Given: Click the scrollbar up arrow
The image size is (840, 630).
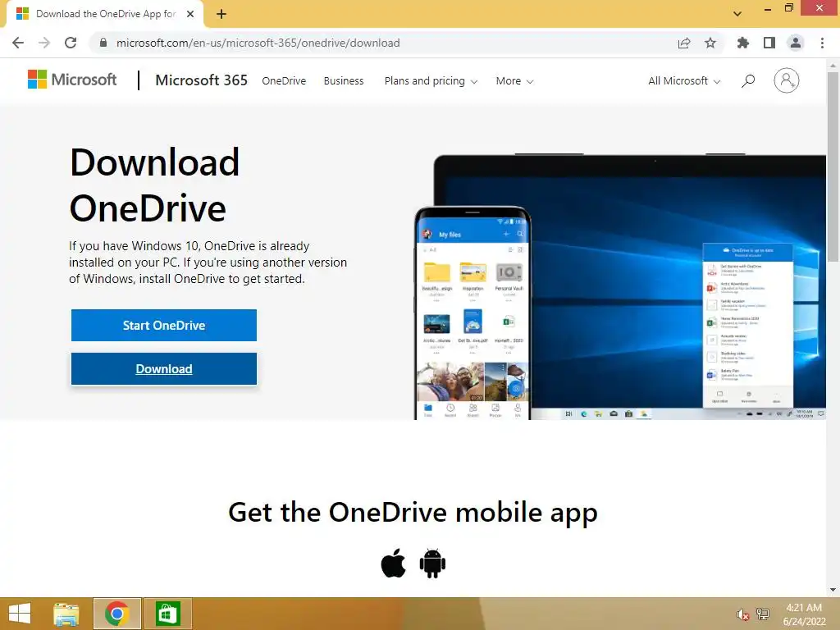Looking at the screenshot, I should coord(833,66).
